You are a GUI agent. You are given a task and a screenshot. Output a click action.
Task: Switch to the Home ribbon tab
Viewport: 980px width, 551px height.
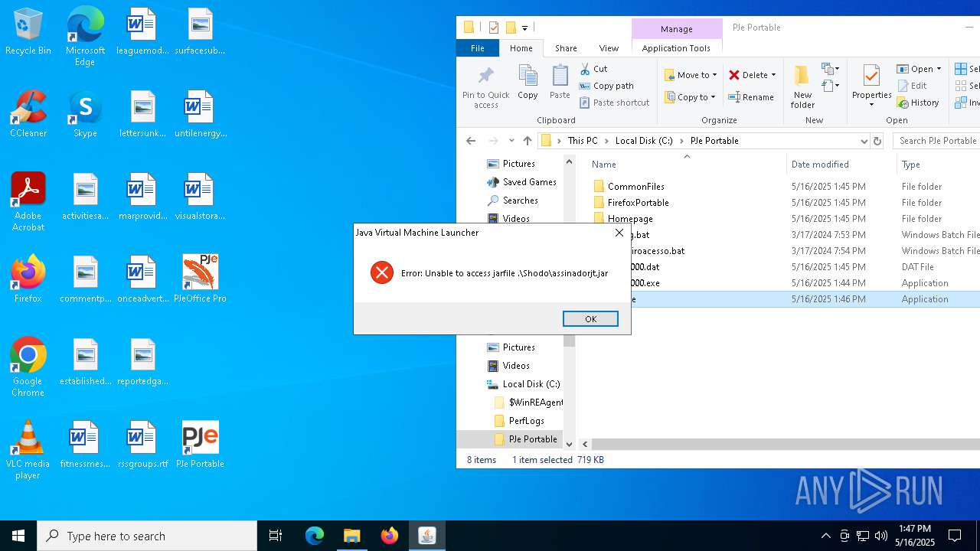point(521,48)
